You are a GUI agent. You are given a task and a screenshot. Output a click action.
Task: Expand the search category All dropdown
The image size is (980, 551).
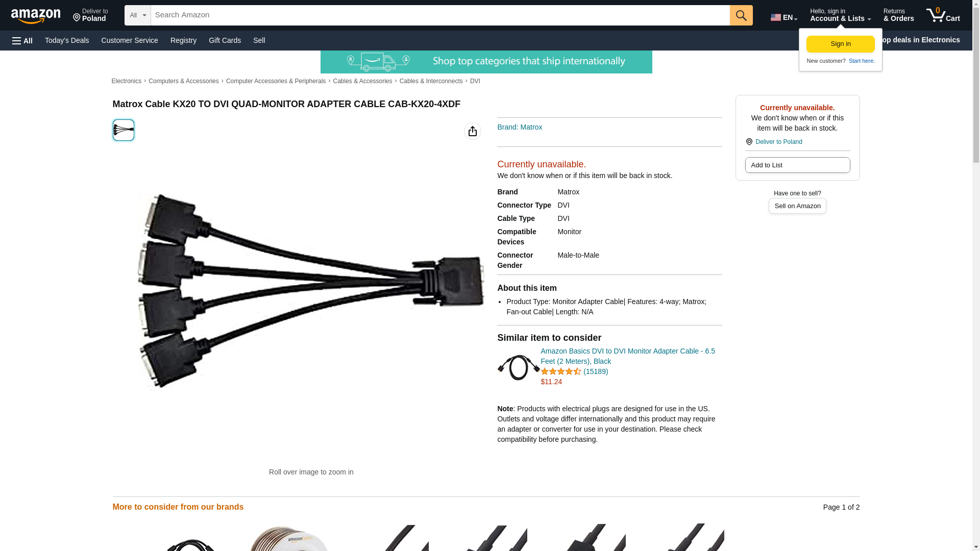138,15
